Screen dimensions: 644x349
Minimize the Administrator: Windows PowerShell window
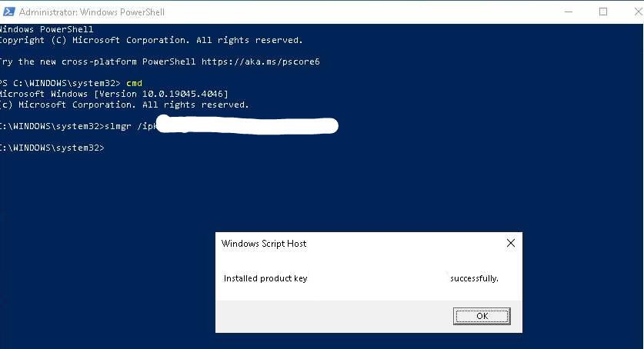pos(569,12)
